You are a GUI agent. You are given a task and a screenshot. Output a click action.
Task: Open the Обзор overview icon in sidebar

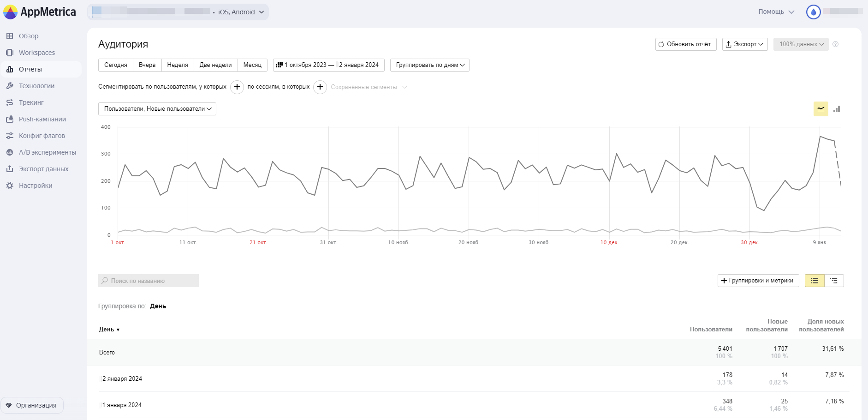(10, 36)
